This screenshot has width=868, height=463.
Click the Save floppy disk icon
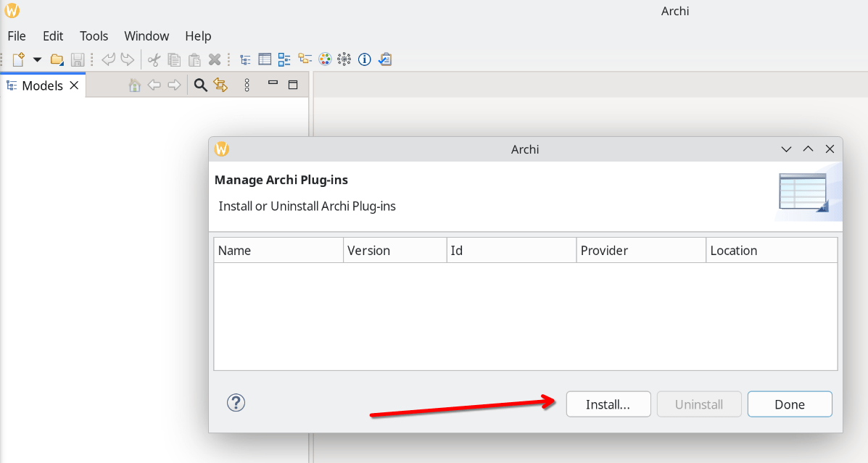(78, 59)
